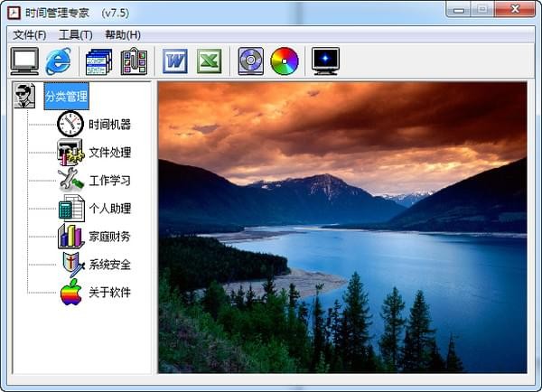This screenshot has height=392, width=542.
Task: Open Word from the toolbar
Action: 175,61
